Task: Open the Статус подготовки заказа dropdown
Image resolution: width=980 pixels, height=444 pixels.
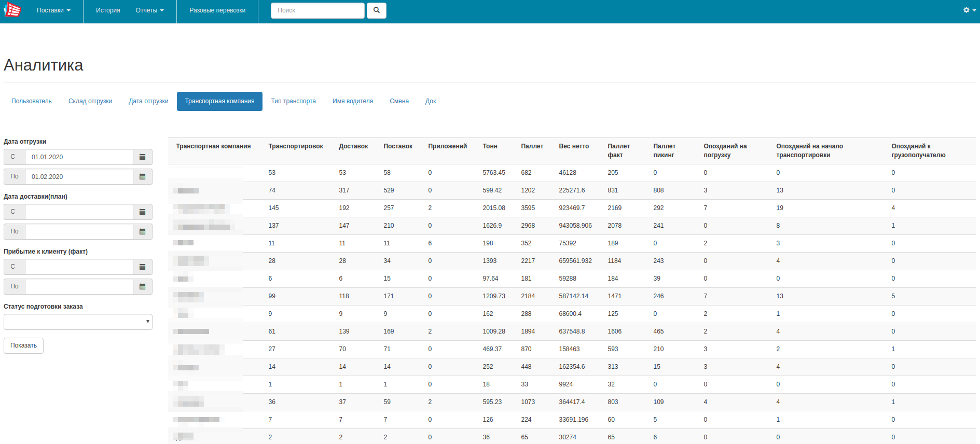Action: pyautogui.click(x=78, y=322)
